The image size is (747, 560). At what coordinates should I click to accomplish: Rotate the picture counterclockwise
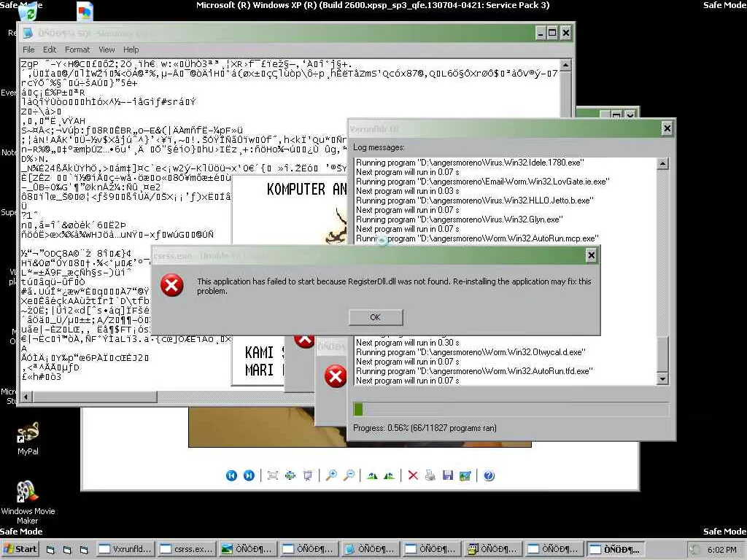click(390, 475)
